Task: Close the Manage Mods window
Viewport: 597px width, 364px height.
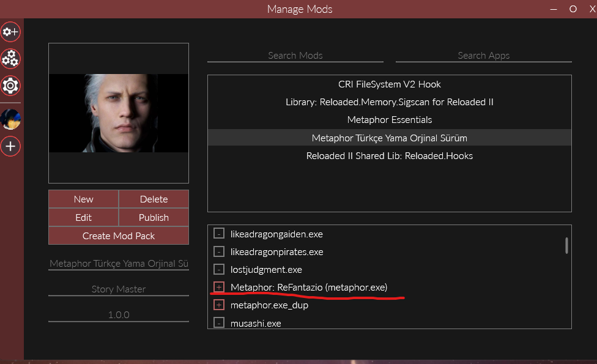Action: pyautogui.click(x=593, y=9)
